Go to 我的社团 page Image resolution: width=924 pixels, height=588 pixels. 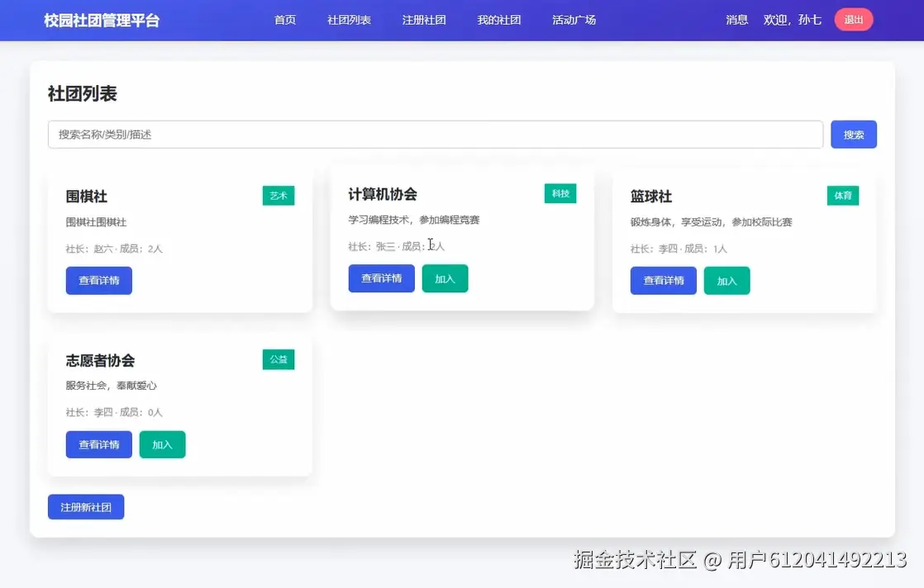[498, 20]
